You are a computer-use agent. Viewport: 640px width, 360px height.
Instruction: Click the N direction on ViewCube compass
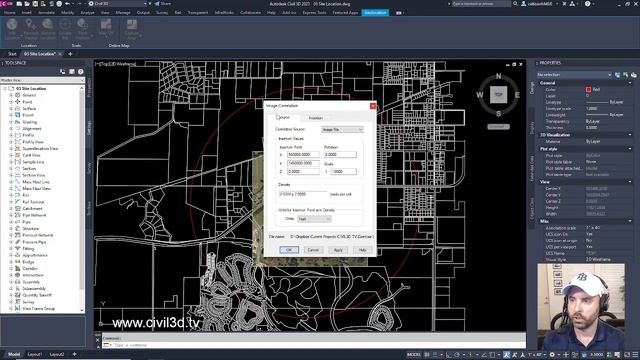point(498,76)
